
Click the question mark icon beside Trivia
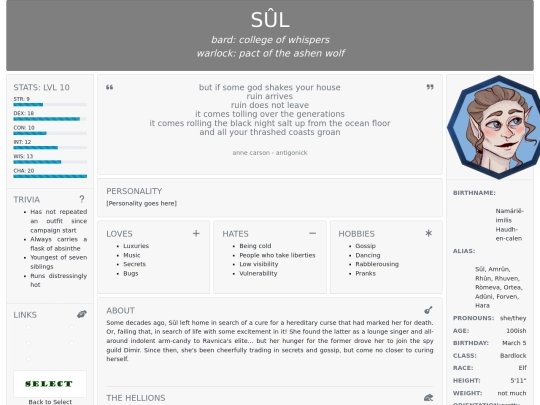coord(82,199)
